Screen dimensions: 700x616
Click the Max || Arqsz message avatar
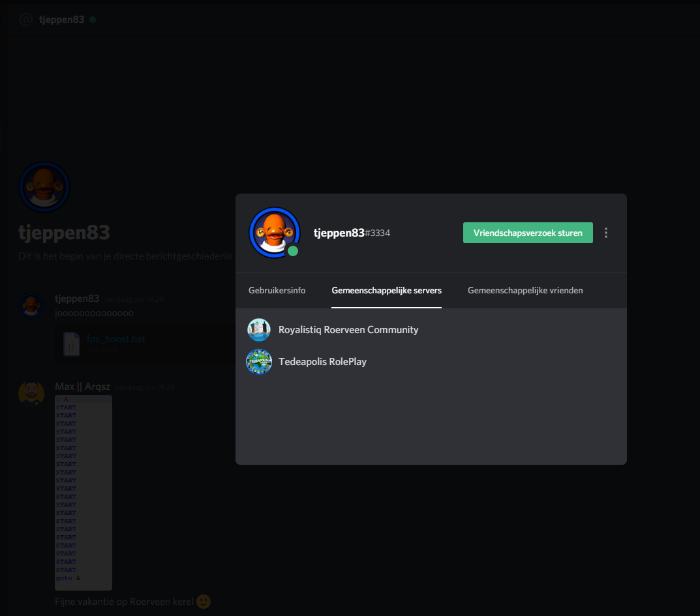point(31,392)
